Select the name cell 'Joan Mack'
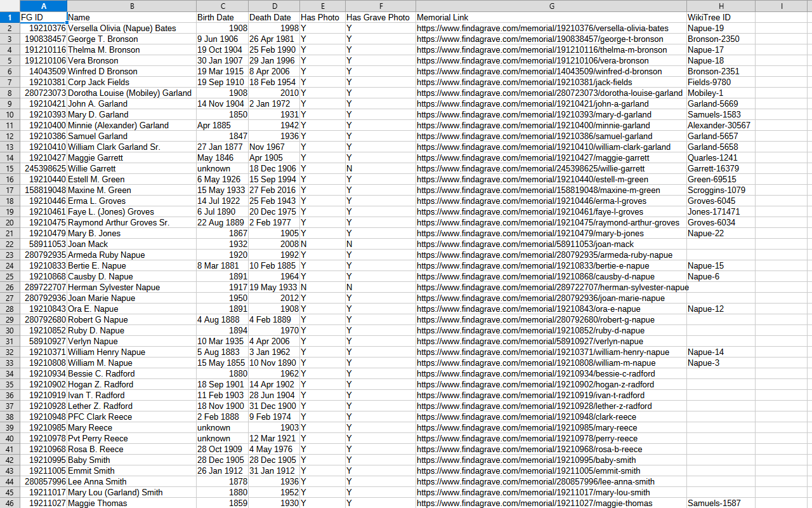Image resolution: width=812 pixels, height=508 pixels. [131, 244]
